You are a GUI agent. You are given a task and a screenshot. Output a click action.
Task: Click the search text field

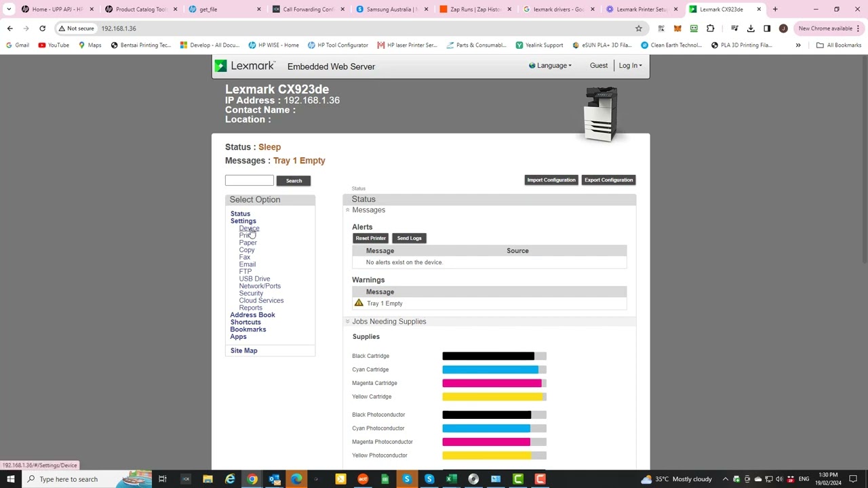tap(250, 180)
